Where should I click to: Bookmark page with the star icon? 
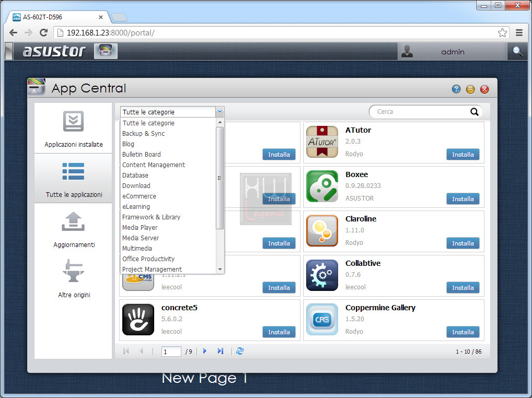pyautogui.click(x=502, y=33)
